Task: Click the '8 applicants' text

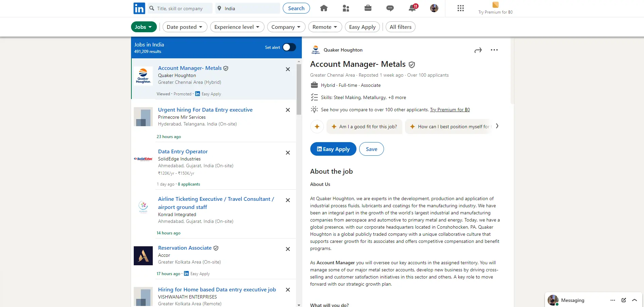Action: coord(189,184)
